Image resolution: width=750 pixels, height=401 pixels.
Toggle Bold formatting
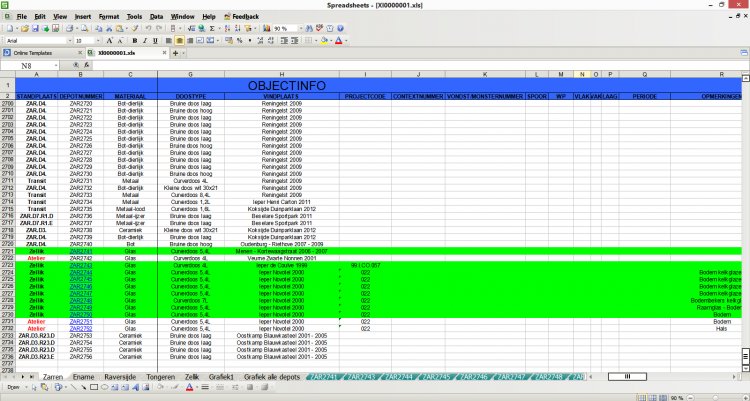[x=135, y=41]
